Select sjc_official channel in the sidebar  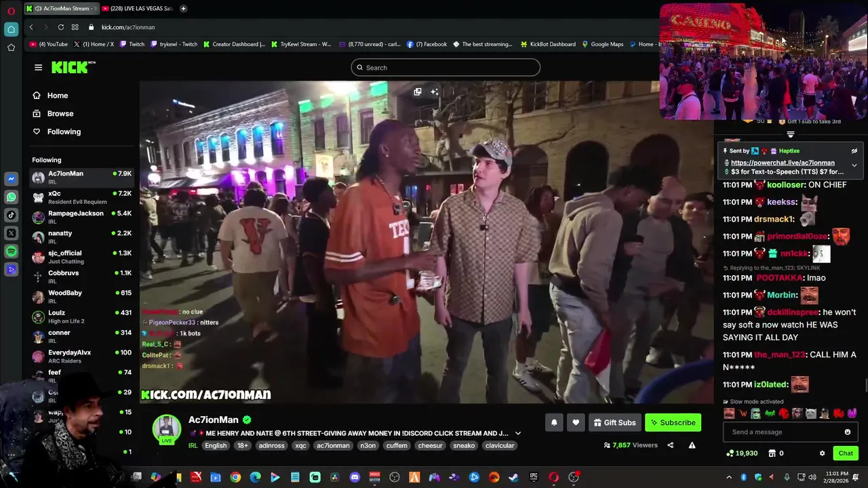83,257
